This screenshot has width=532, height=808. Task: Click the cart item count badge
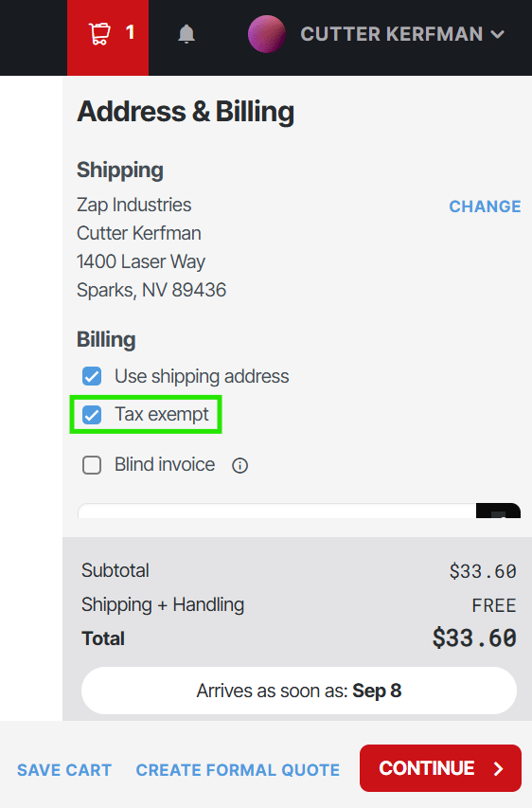pyautogui.click(x=131, y=33)
